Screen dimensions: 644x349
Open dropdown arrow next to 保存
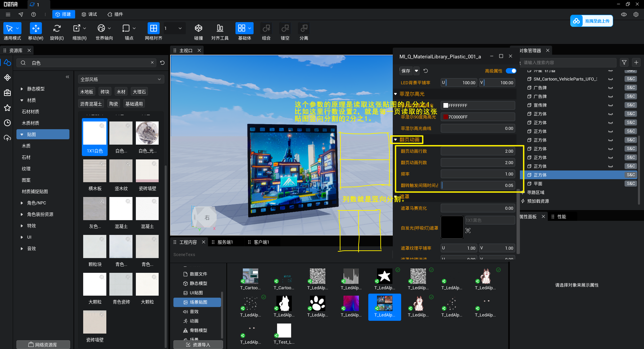416,71
